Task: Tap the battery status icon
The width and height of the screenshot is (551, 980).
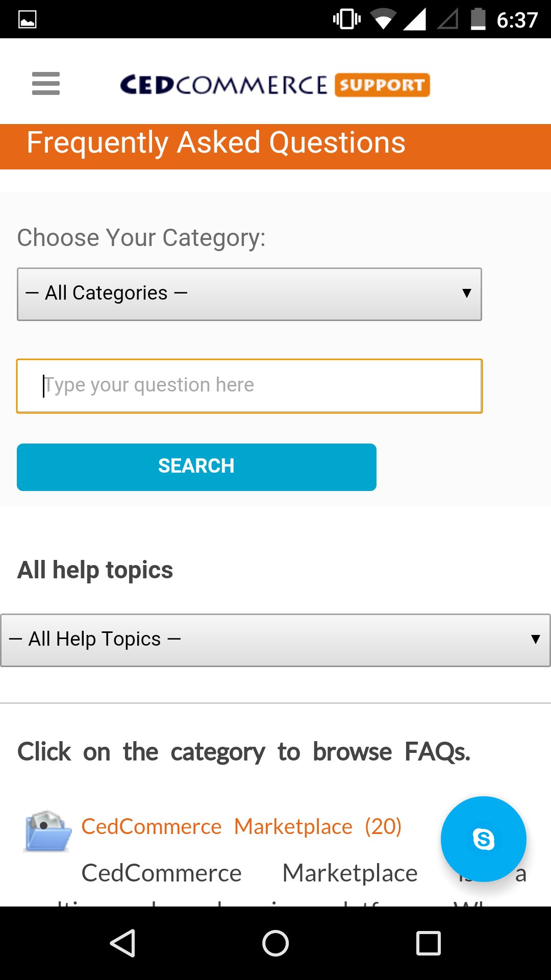Action: [478, 19]
